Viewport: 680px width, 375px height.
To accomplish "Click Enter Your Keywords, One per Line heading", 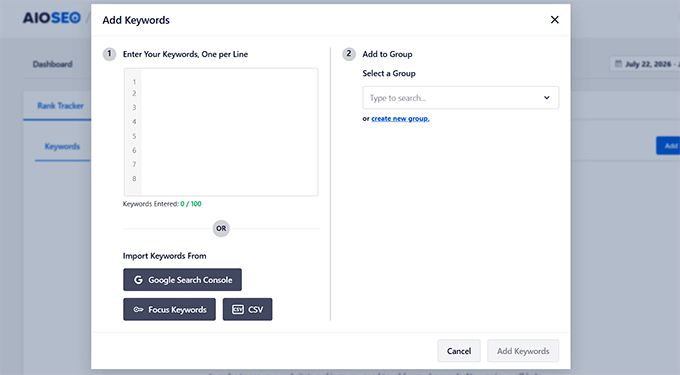I will coord(185,54).
